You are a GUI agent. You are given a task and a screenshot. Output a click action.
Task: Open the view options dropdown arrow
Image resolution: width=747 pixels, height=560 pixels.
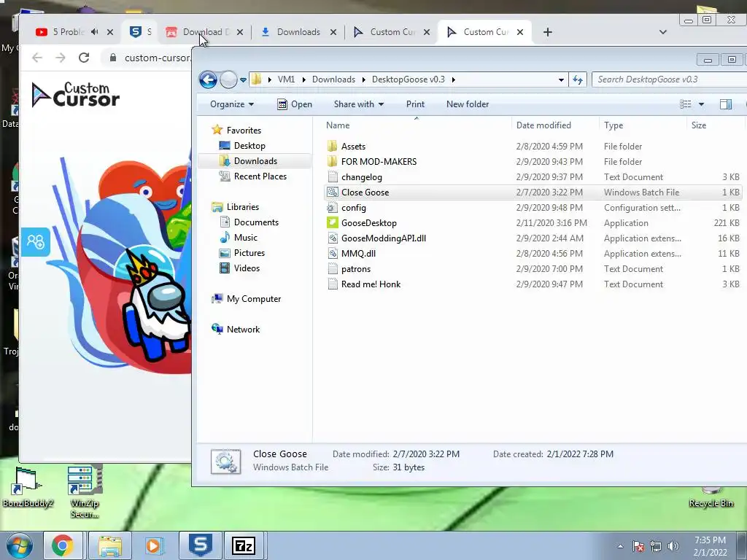click(701, 104)
